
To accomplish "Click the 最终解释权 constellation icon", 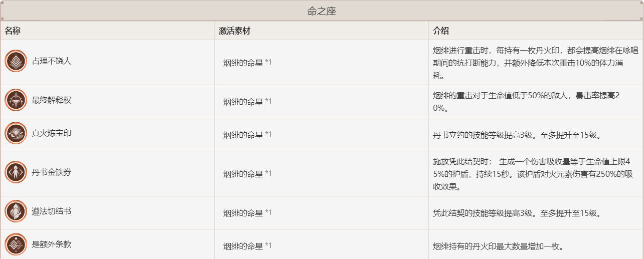I will (16, 100).
